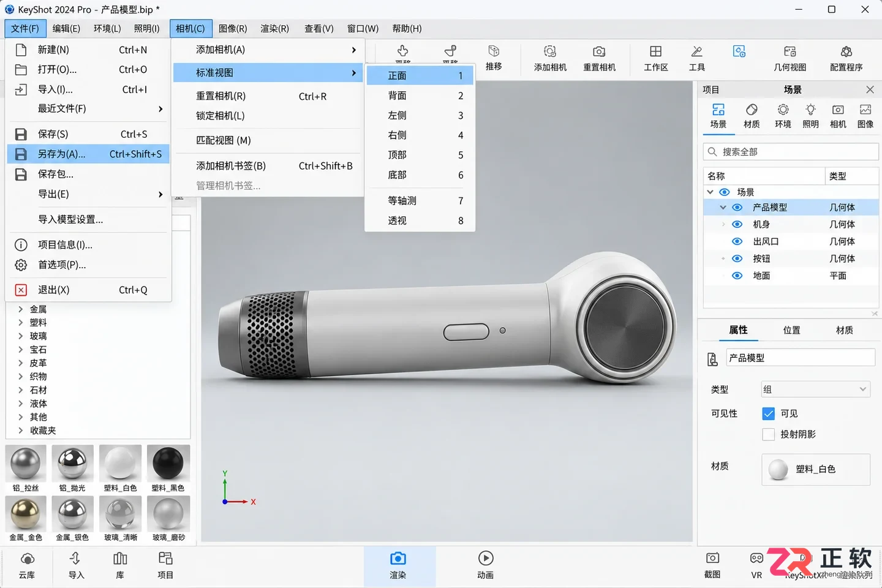Click 重置相机(R) in camera menu
The height and width of the screenshot is (588, 882).
(x=268, y=96)
